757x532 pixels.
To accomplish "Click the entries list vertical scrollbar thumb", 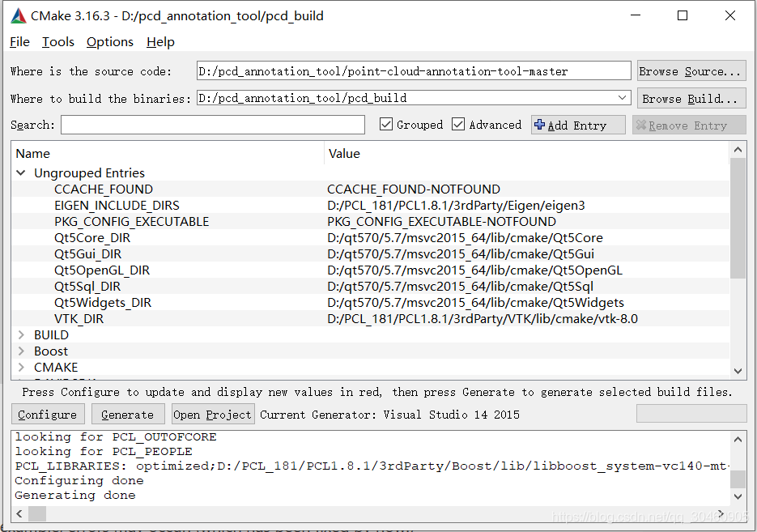I will click(738, 218).
